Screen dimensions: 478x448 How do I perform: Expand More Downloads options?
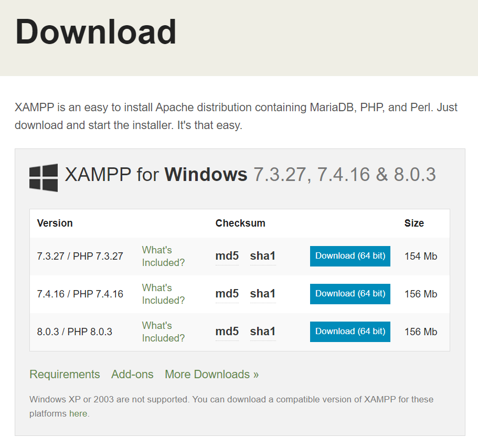tap(211, 374)
